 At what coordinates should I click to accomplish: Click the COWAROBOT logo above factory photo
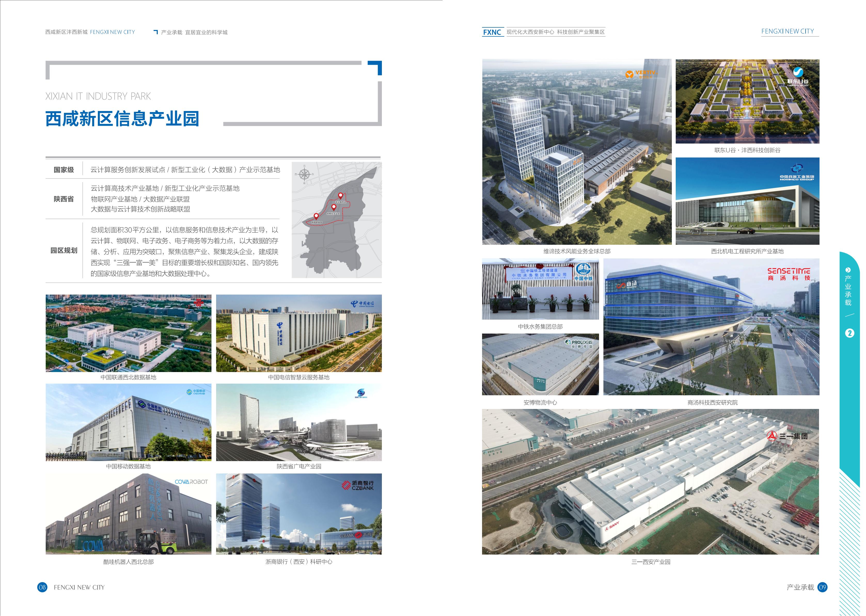[191, 482]
